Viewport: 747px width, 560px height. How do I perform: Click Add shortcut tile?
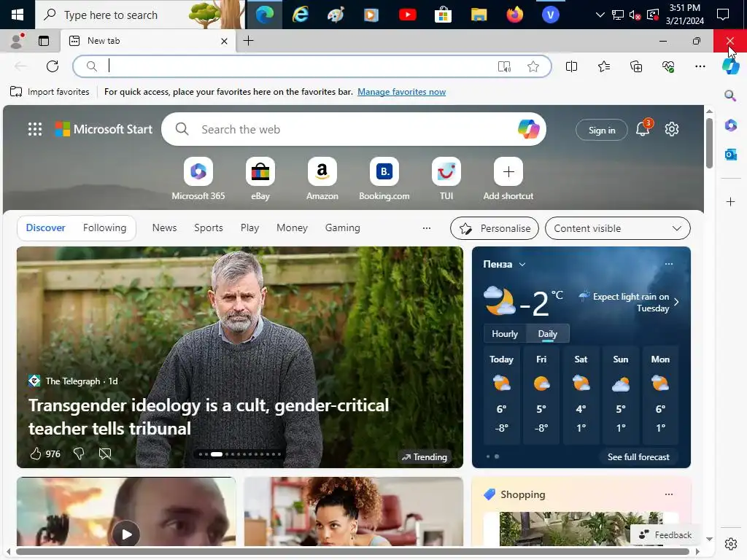pos(508,179)
